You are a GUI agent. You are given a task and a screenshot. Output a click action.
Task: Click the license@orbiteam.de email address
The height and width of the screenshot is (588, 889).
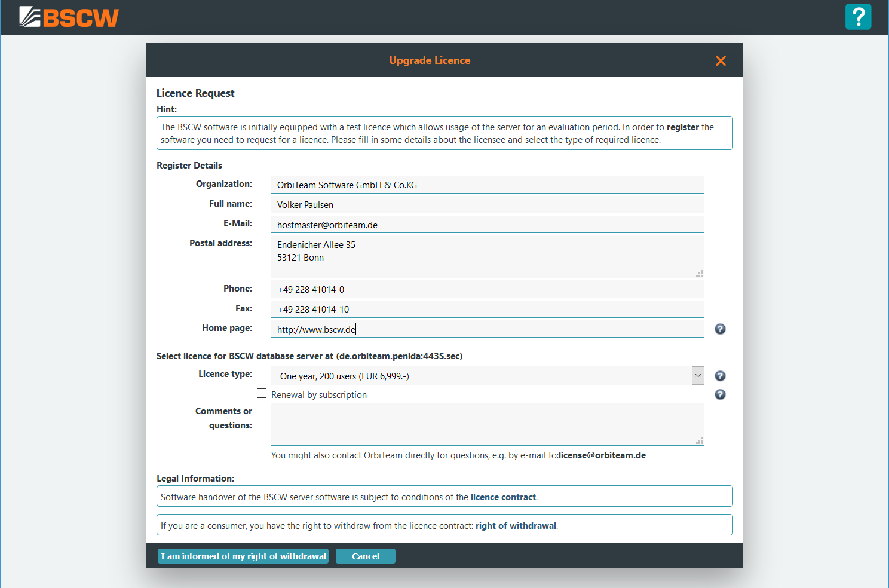[x=602, y=455]
